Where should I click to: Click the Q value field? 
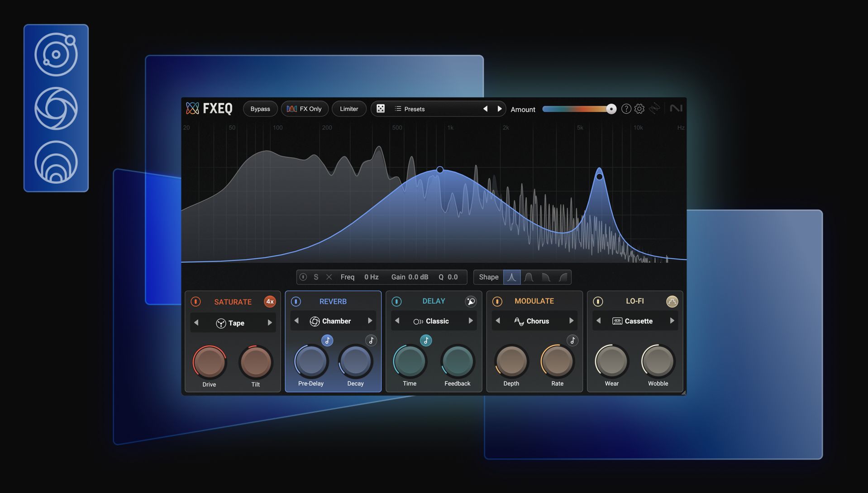pyautogui.click(x=453, y=277)
